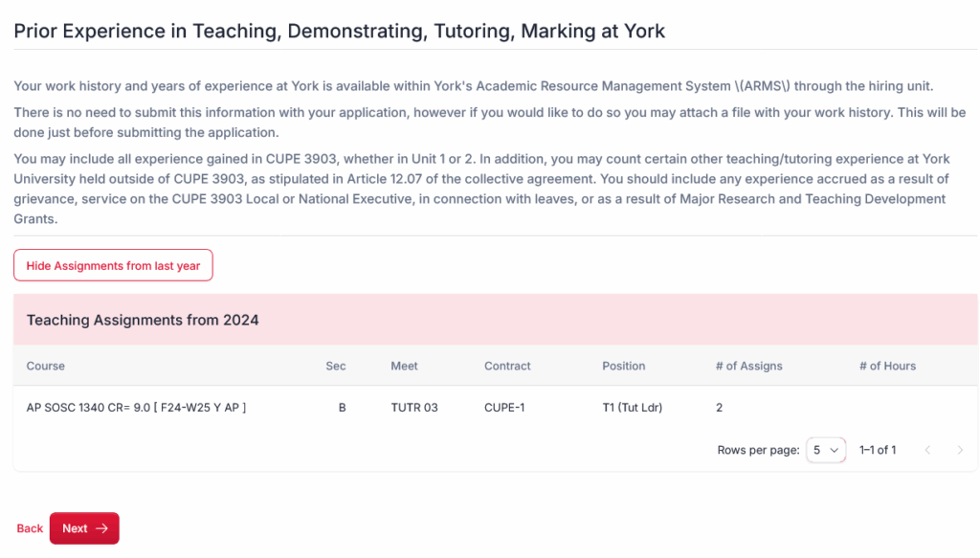Click the Meet column header
Viewport: 980px width, 558px height.
(404, 366)
